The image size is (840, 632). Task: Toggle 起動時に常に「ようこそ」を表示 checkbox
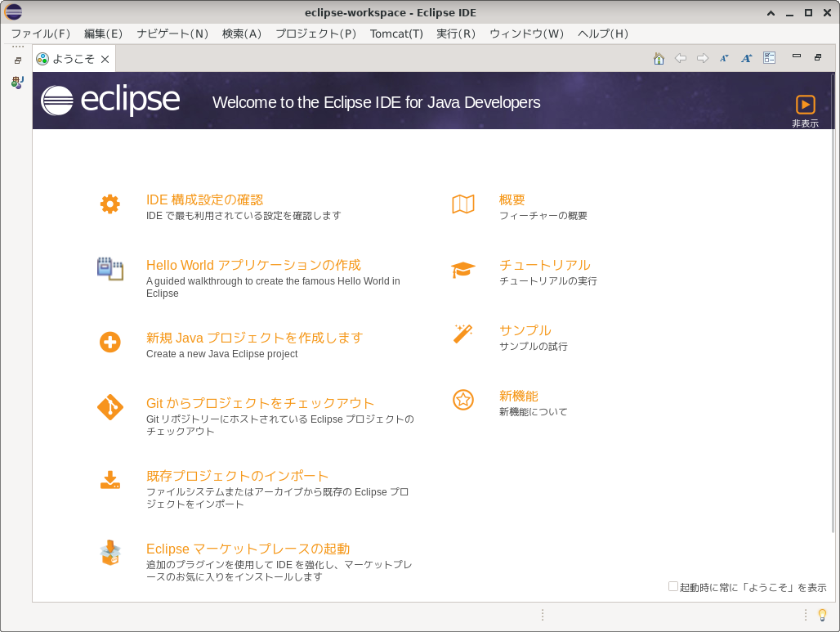673,586
